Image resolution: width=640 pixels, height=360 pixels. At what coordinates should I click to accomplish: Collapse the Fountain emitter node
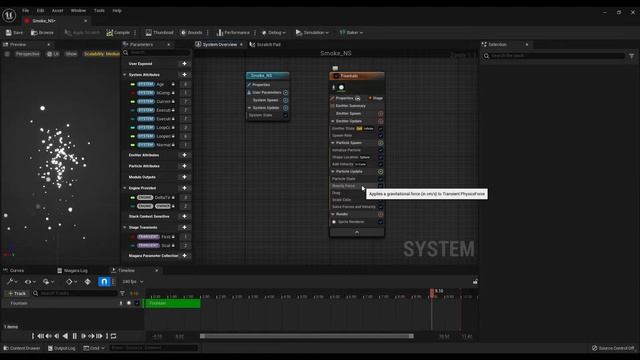357,232
